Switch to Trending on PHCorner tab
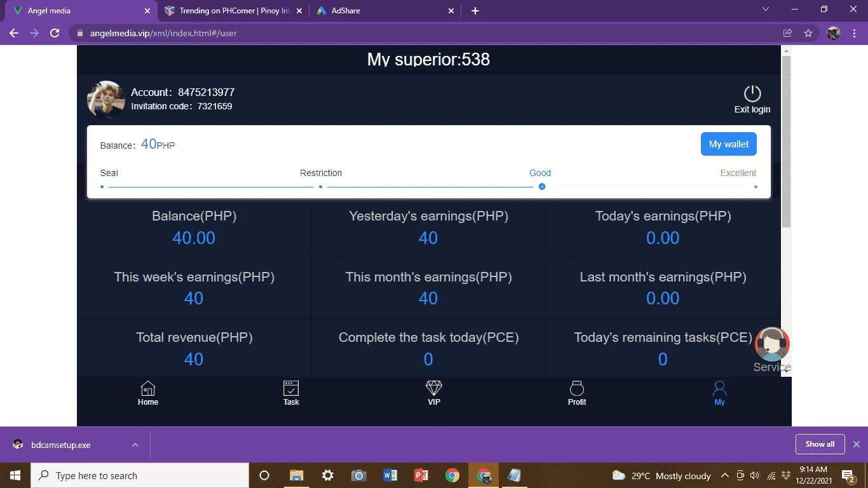The height and width of the screenshot is (488, 868). (233, 11)
